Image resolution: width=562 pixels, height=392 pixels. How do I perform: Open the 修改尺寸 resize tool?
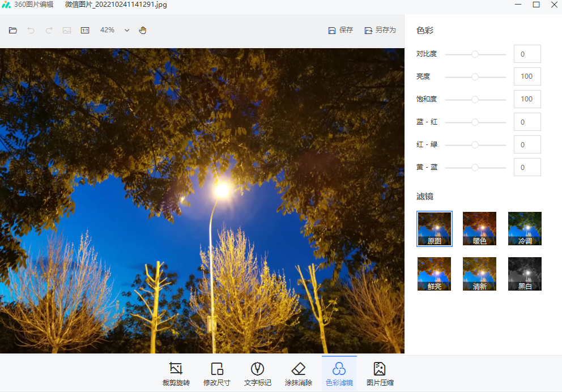tap(217, 373)
